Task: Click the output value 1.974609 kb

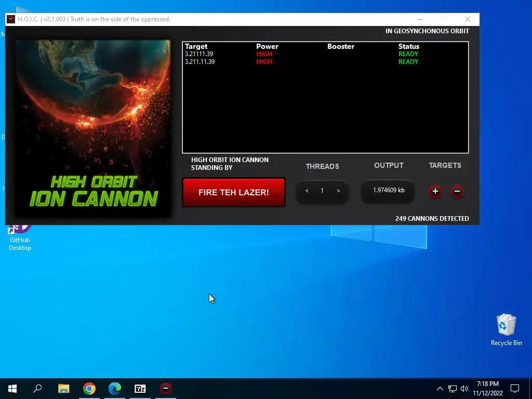Action: (389, 190)
